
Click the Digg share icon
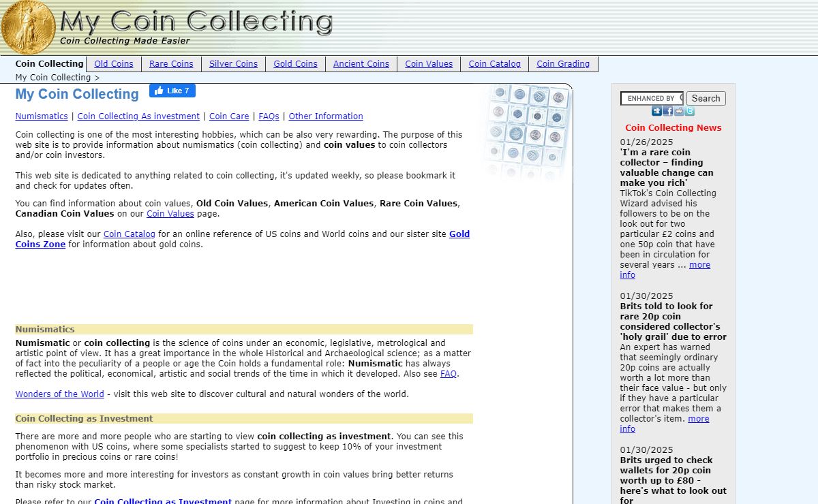click(656, 111)
